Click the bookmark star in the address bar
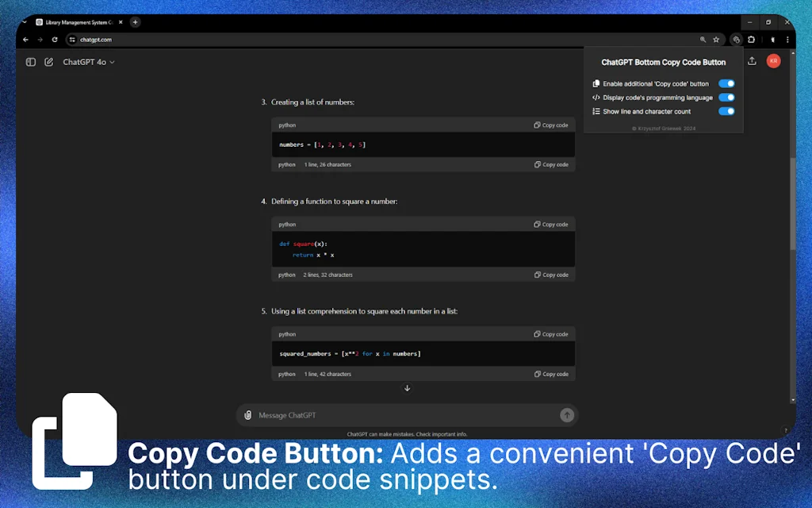 point(716,39)
